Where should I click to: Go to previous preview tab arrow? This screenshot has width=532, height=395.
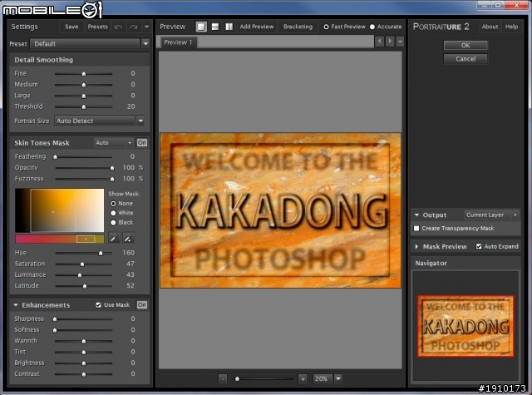click(x=379, y=42)
